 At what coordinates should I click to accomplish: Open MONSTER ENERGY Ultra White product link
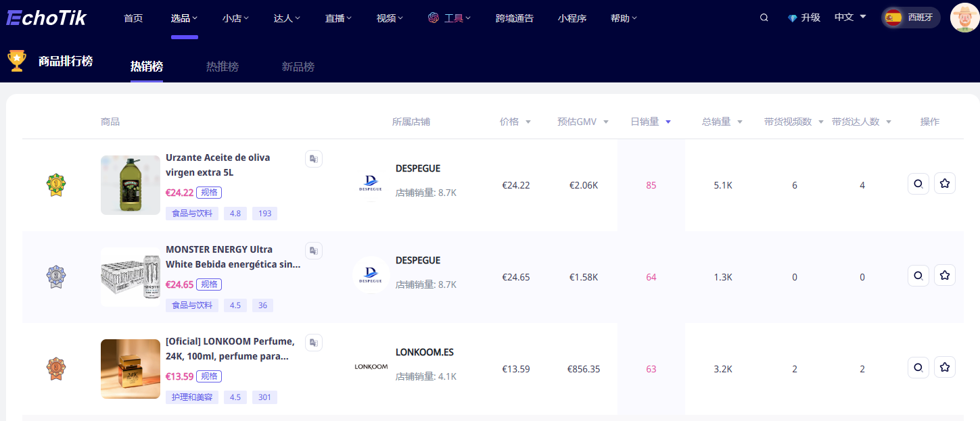coord(233,257)
